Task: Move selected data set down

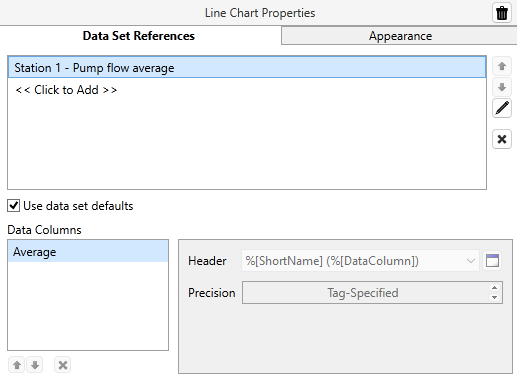Action: coord(502,87)
